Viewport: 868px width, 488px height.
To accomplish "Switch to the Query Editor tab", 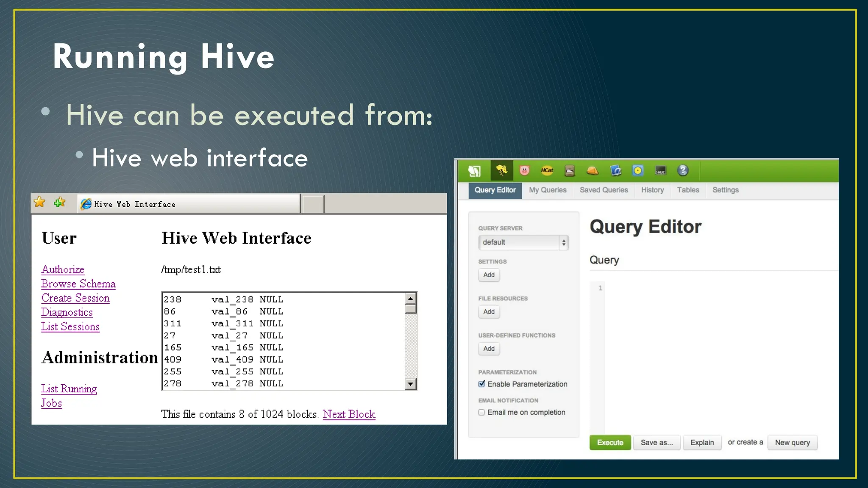I will pyautogui.click(x=495, y=190).
